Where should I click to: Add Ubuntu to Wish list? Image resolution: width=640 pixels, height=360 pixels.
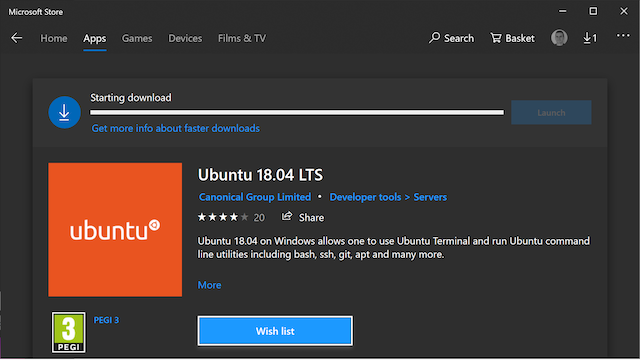(275, 331)
